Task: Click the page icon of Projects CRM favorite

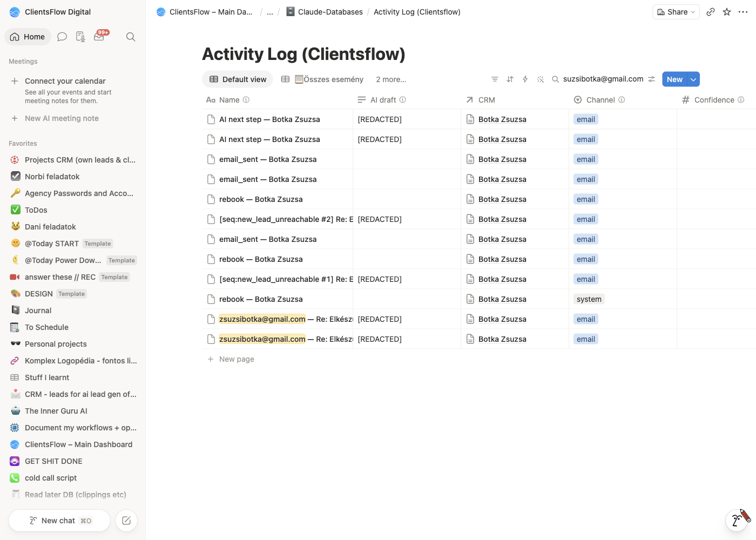Action: 15,160
